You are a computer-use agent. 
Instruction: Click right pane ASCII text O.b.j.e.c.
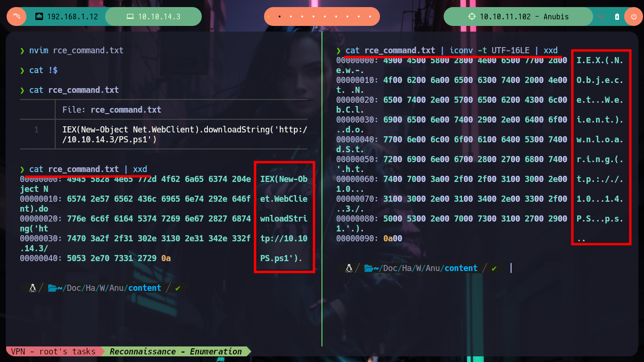600,80
